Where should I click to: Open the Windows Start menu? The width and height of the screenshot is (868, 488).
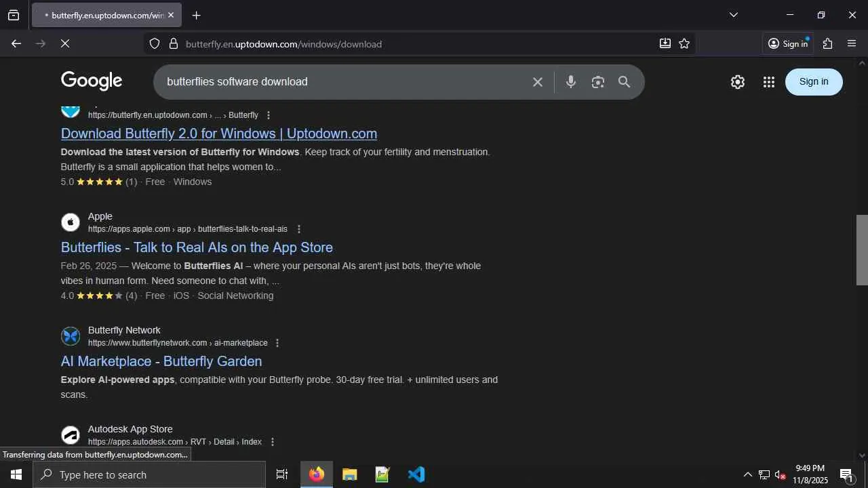[16, 474]
